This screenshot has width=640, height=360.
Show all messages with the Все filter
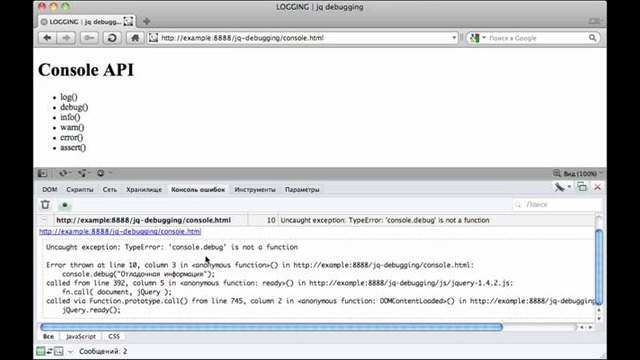(x=49, y=336)
